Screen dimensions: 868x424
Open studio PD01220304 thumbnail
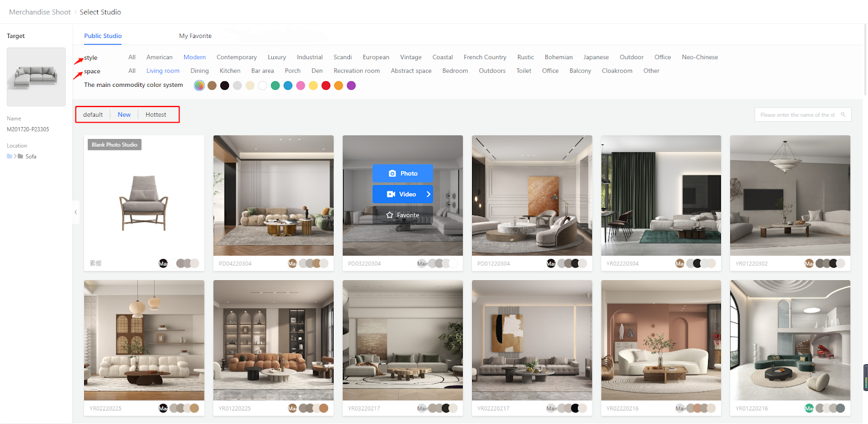[x=532, y=195]
